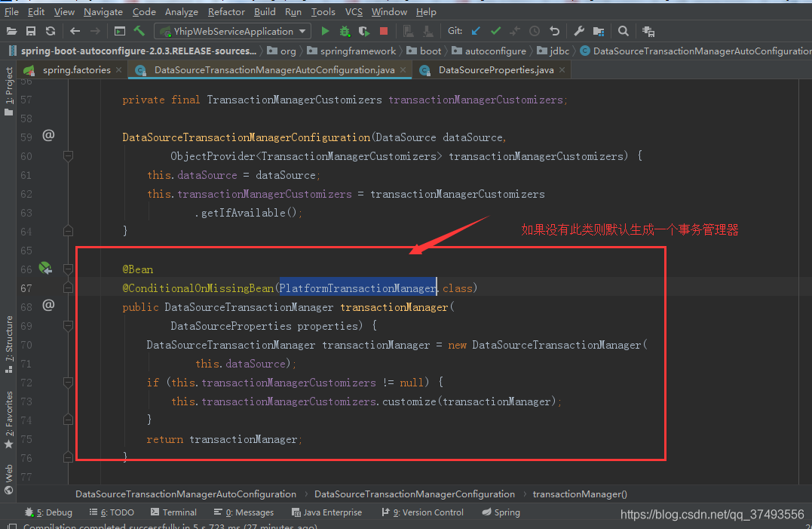The width and height of the screenshot is (812, 529).
Task: Build project with the green hammer icon
Action: tap(139, 31)
